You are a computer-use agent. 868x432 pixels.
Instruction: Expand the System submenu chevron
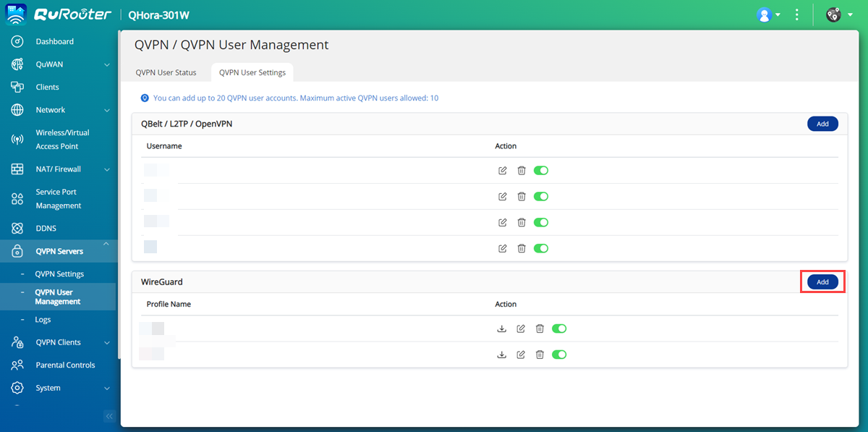107,388
